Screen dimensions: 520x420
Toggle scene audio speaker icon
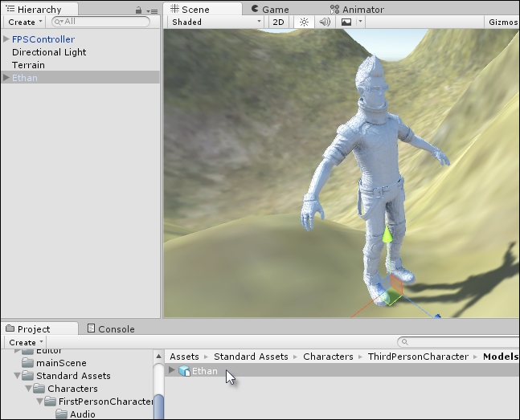325,22
